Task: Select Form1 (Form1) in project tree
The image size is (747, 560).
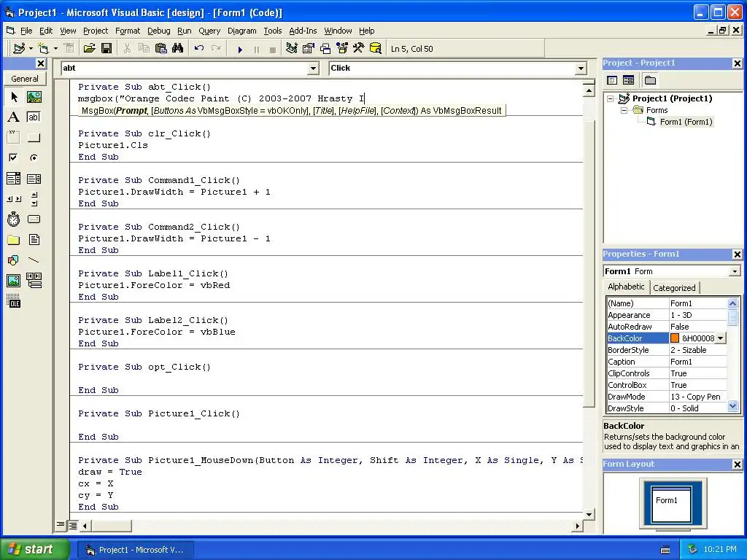Action: coord(686,122)
